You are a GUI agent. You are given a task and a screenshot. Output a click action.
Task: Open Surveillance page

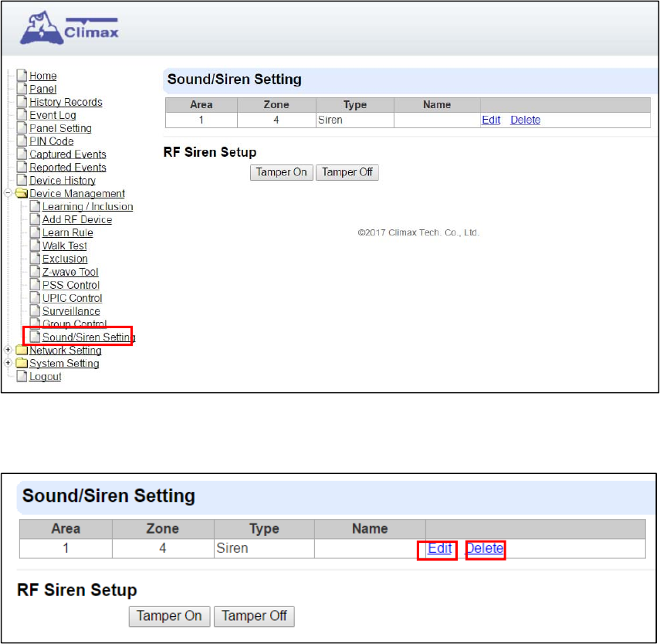pos(71,311)
